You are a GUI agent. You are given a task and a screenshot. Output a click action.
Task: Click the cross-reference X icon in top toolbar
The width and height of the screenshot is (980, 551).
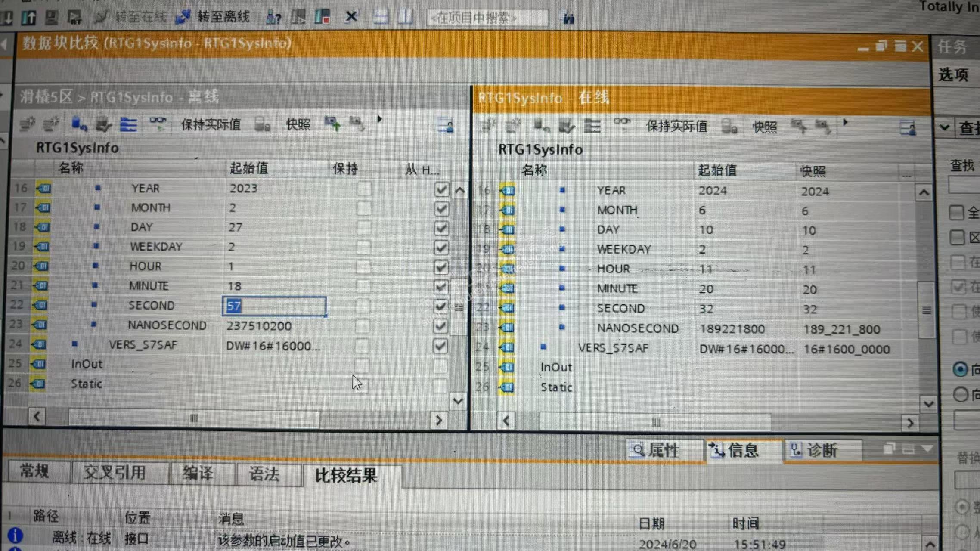tap(351, 17)
